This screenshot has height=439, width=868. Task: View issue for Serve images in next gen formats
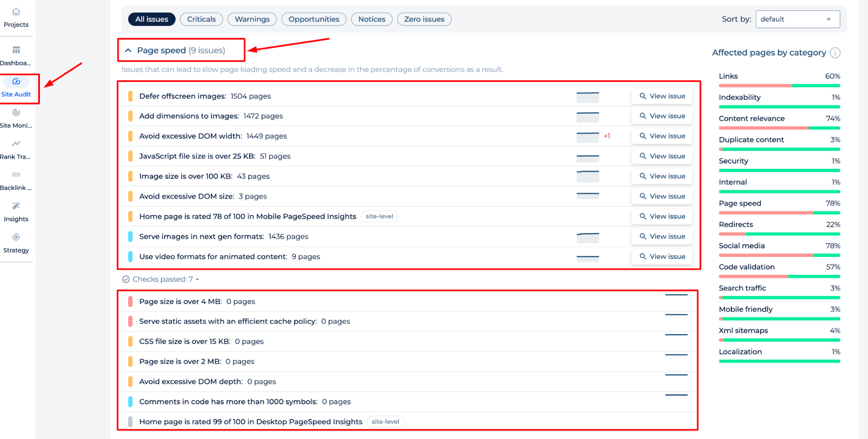pos(662,236)
